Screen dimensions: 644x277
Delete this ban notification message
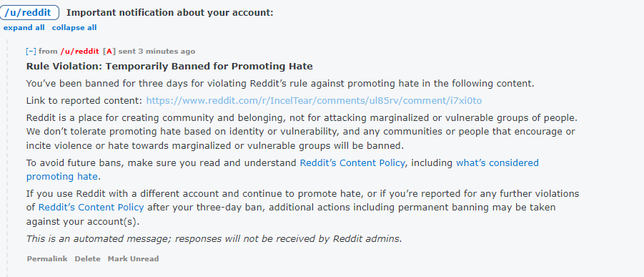87,259
